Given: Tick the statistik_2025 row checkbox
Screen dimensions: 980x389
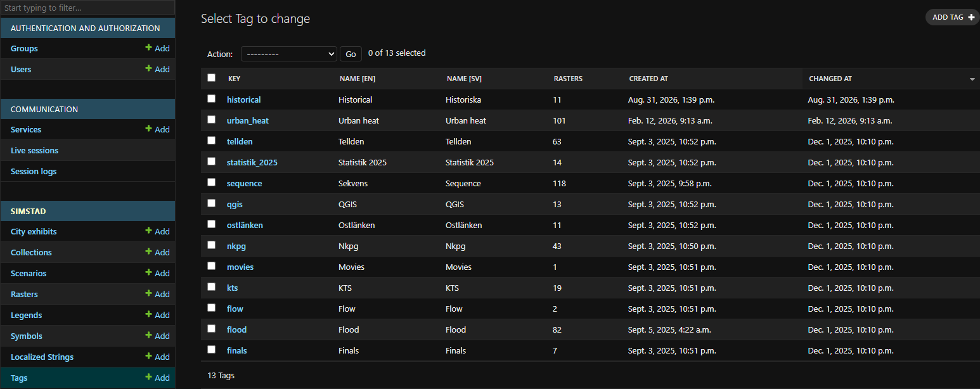Looking at the screenshot, I should pos(212,162).
